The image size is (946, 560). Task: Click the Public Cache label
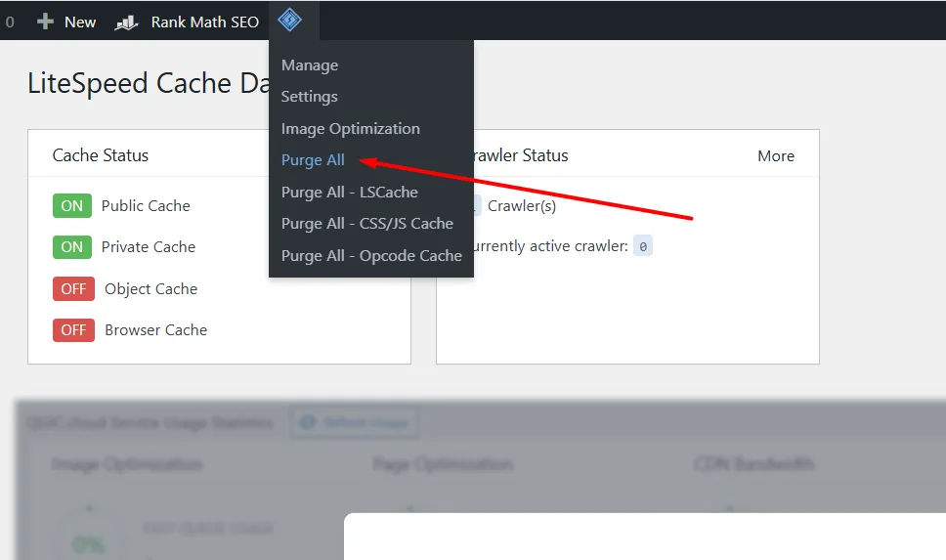pos(146,206)
